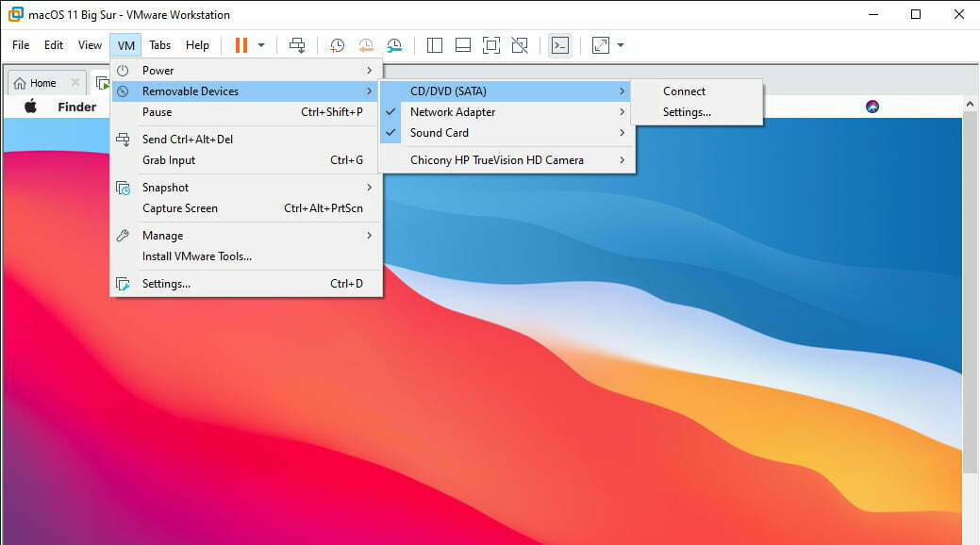Screen dimensions: 980x545
Task: Close the open VM menu
Action: [125, 45]
